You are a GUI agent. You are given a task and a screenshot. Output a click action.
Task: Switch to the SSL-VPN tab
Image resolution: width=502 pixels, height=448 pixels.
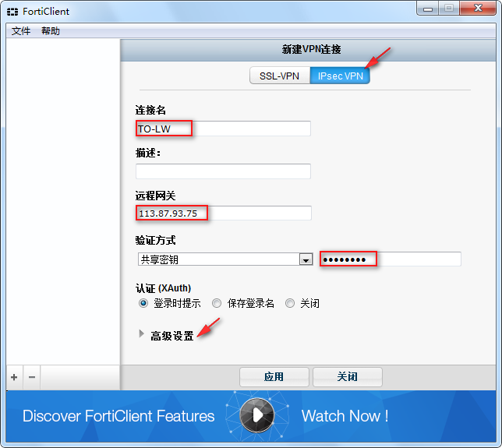click(x=280, y=76)
